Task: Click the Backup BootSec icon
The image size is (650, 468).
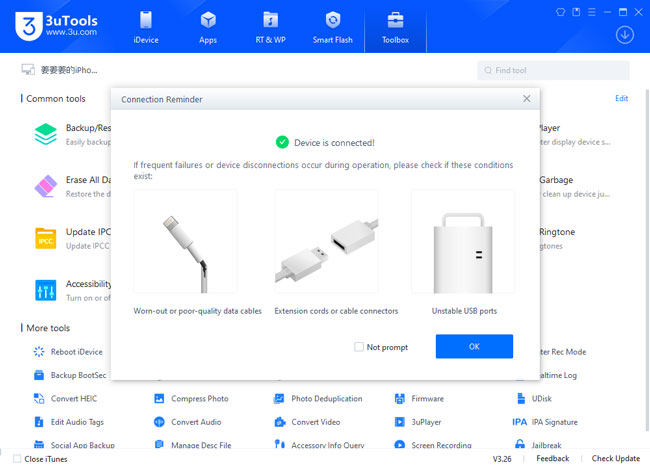Action: (39, 375)
